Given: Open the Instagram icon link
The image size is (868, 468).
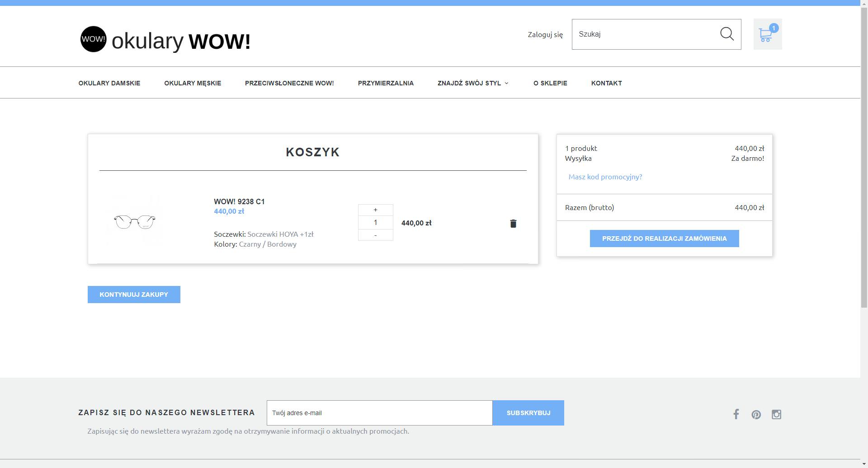Looking at the screenshot, I should (x=776, y=415).
